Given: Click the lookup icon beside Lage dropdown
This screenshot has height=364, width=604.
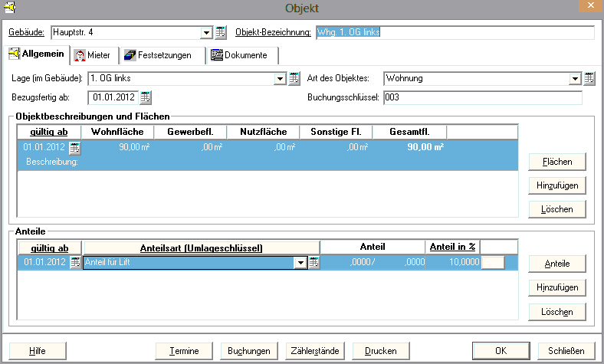Looking at the screenshot, I should (x=294, y=78).
